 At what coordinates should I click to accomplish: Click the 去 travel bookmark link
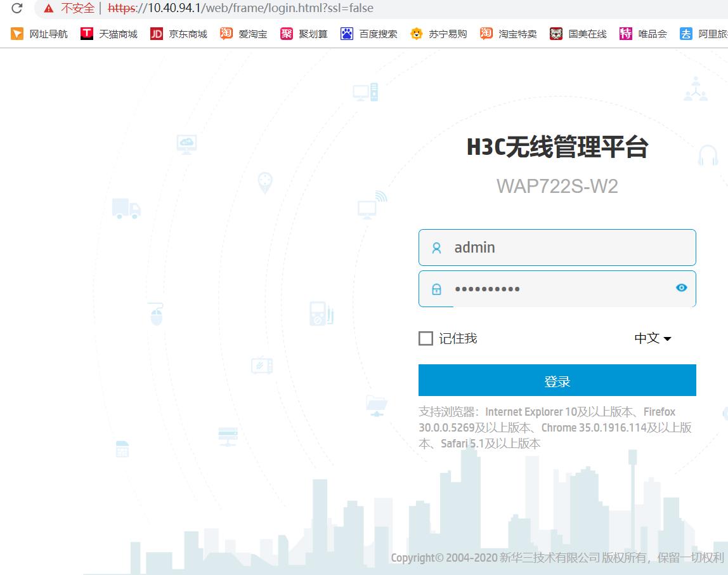[x=686, y=34]
